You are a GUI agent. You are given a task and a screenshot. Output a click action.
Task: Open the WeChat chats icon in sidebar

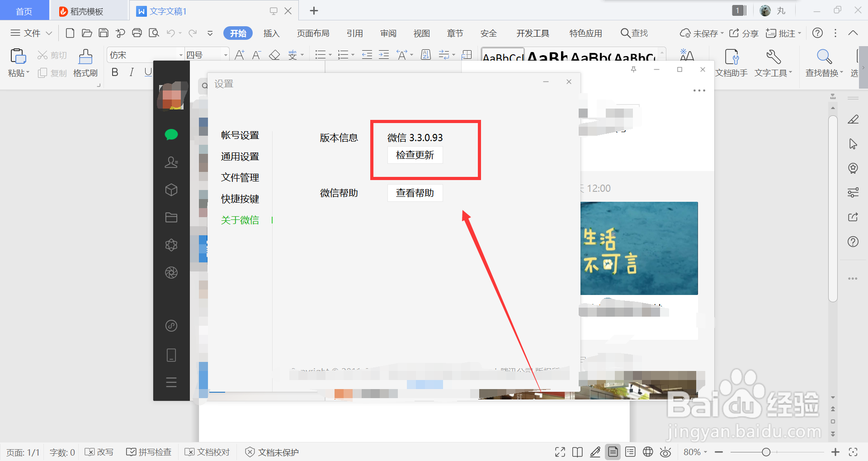point(171,135)
